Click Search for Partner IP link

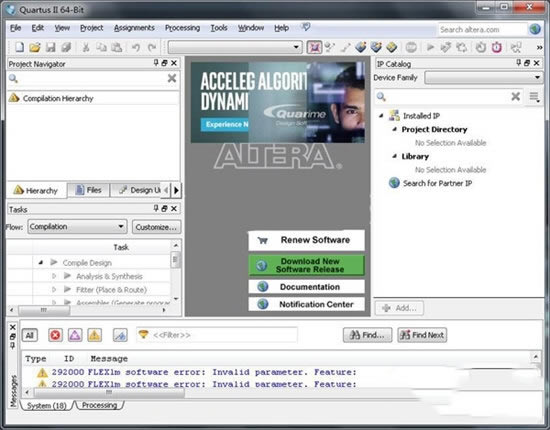point(437,183)
